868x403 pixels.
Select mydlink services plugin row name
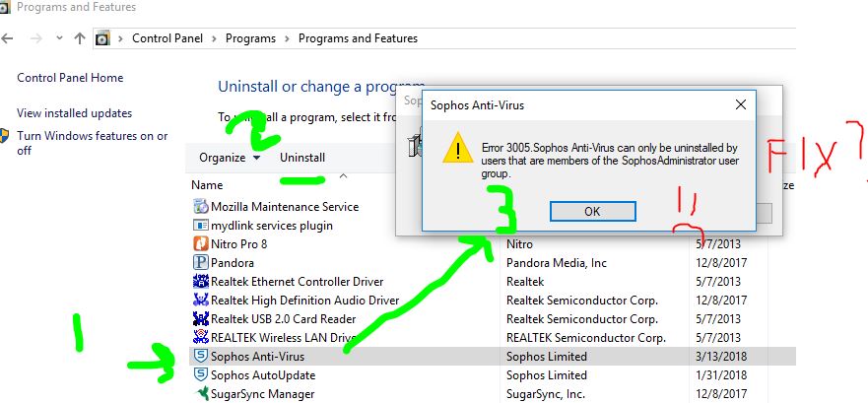[x=272, y=226]
